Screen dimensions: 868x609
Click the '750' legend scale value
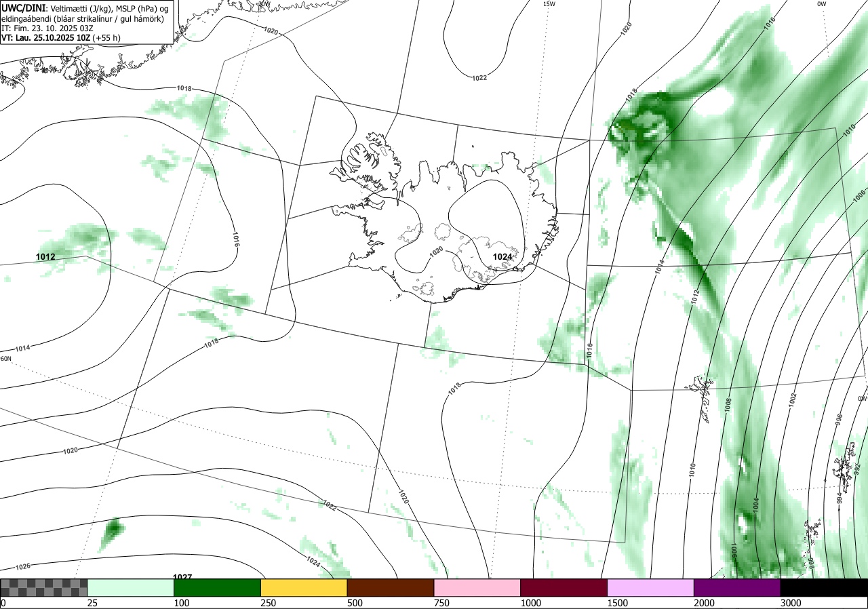pos(442,603)
